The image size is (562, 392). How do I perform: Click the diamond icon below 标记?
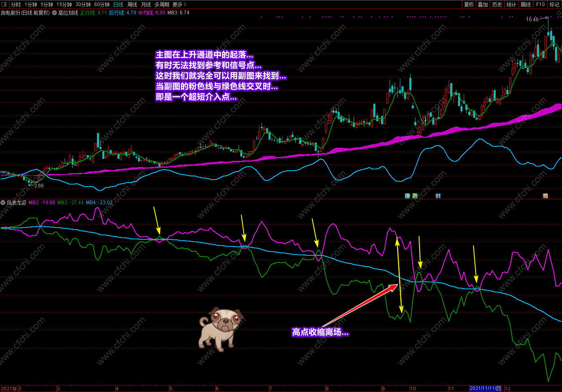coord(559,13)
